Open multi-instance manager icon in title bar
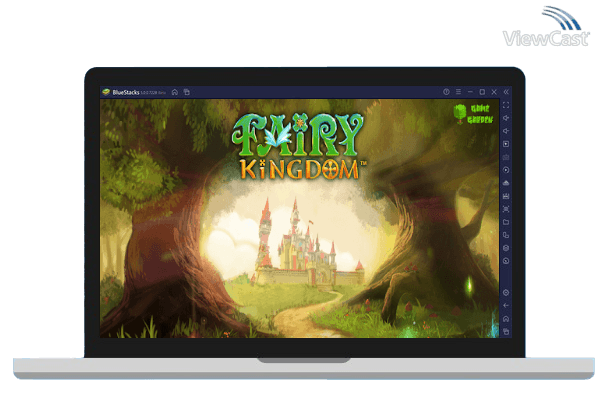This screenshot has width=602, height=414. tap(187, 92)
